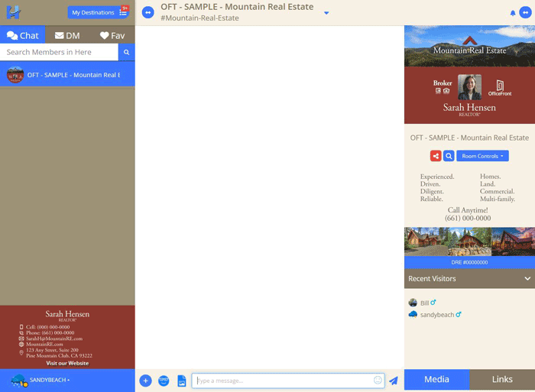This screenshot has height=392, width=535.
Task: Switch to the Fav tab
Action: click(112, 35)
